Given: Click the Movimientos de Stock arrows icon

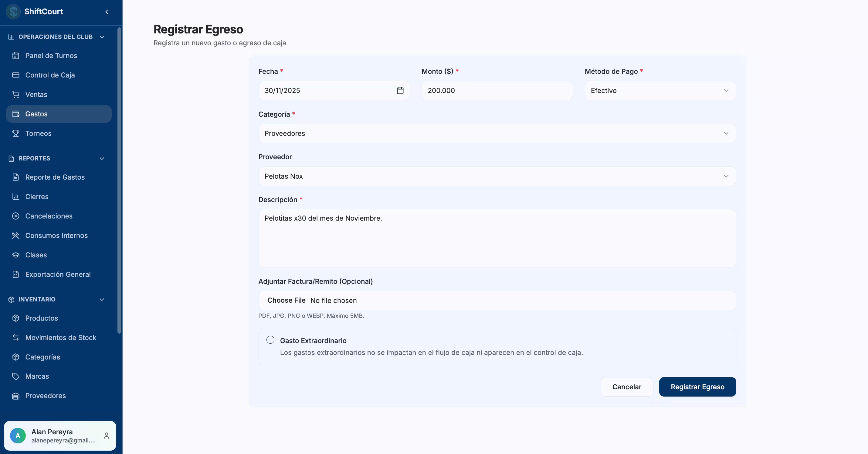Looking at the screenshot, I should click(x=15, y=337).
